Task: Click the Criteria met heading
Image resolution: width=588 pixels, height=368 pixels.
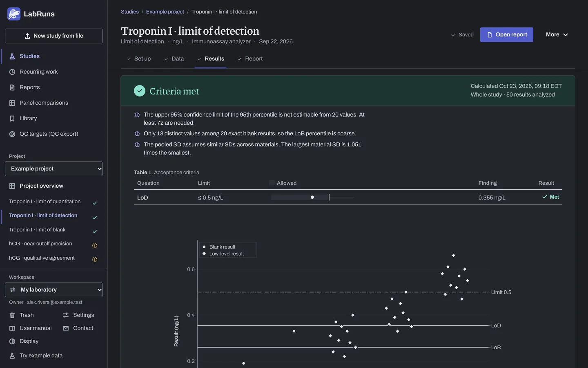Action: (174, 91)
